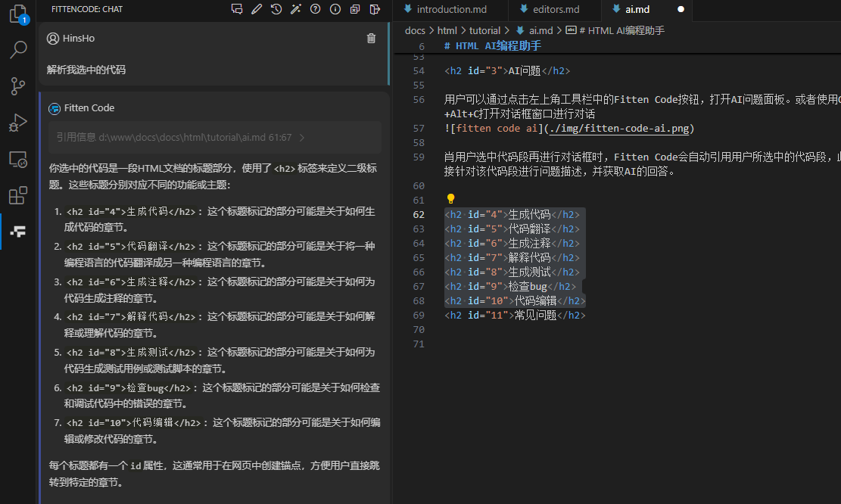Click the logout icon in chat toolbar

(x=375, y=9)
